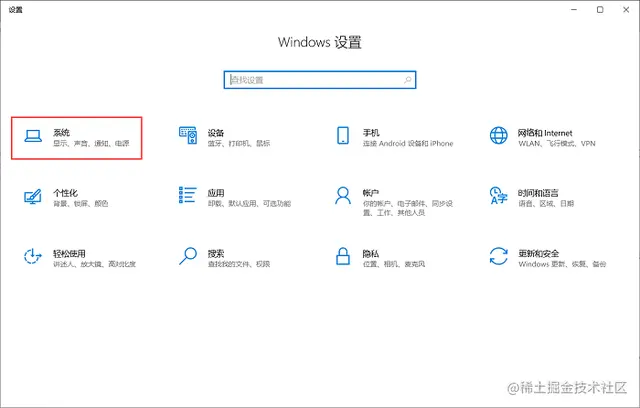This screenshot has height=408, width=640.
Task: Click the 应用 list icon
Action: (188, 195)
